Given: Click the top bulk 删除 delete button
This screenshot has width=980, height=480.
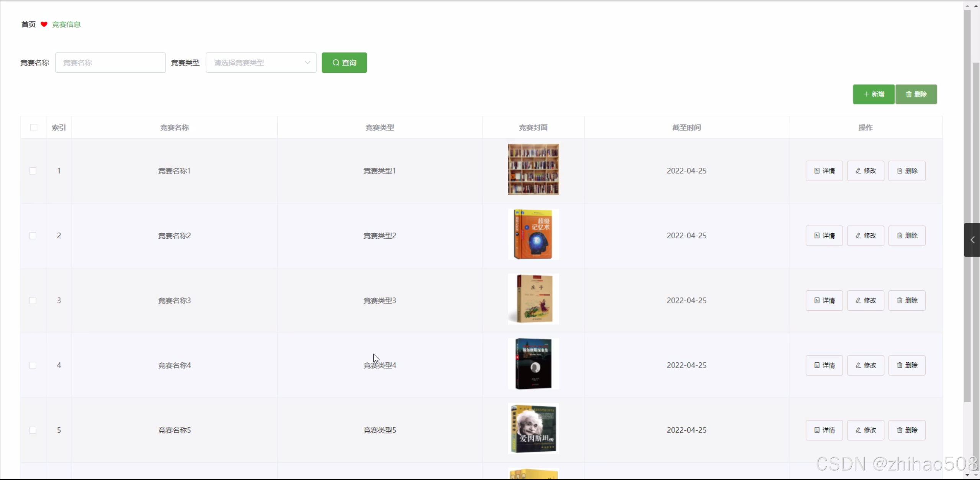Looking at the screenshot, I should click(916, 94).
